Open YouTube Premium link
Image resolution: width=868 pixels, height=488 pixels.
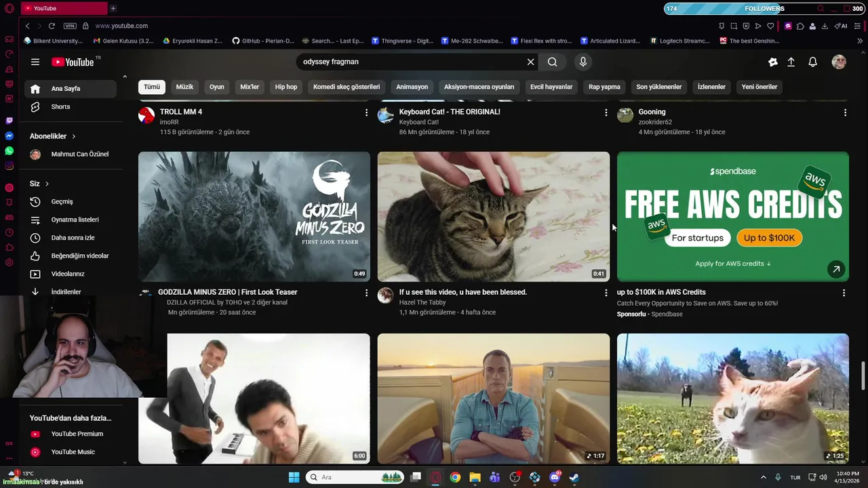tap(71, 434)
